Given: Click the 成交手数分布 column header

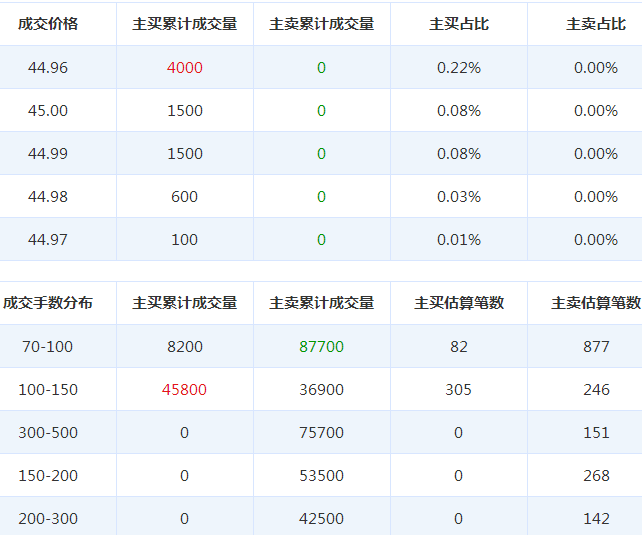Looking at the screenshot, I should point(48,303).
